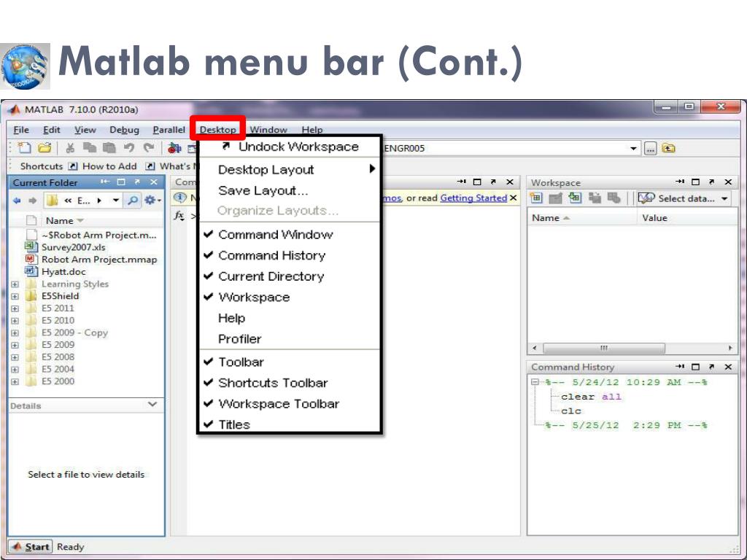Sort Workspace by Name column header
Screen dimensions: 747x560
(x=581, y=217)
